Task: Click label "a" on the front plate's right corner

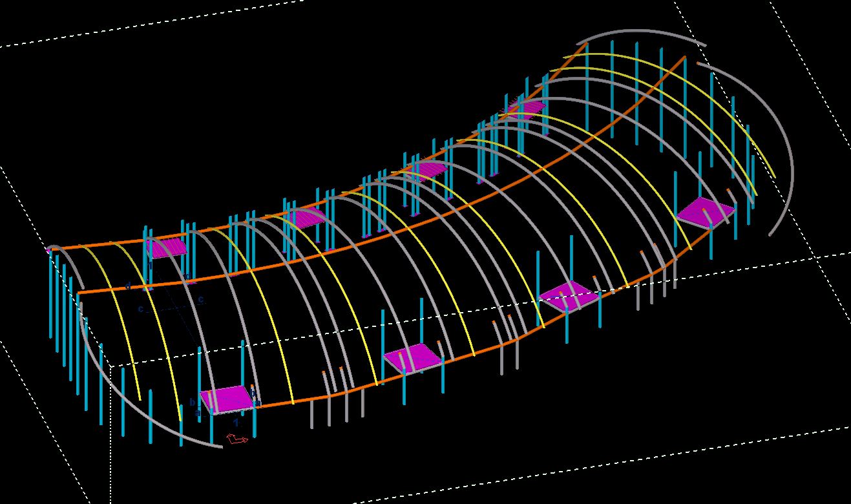Action: tap(257, 403)
